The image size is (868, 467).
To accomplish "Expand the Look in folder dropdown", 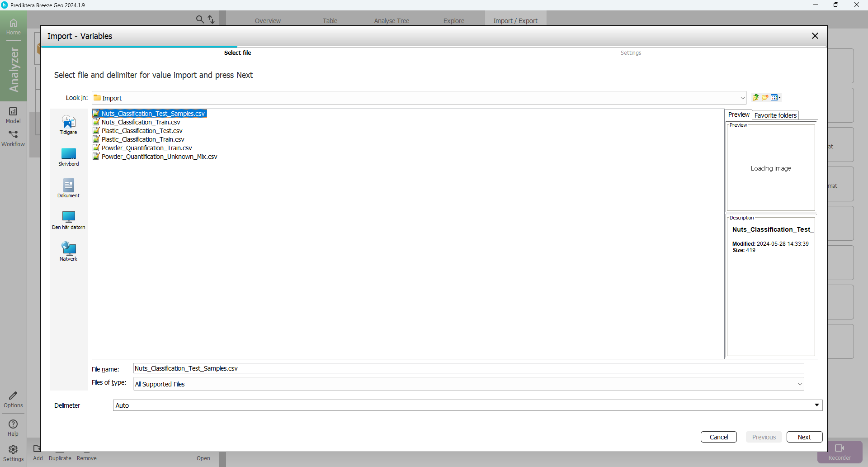I will [x=742, y=98].
